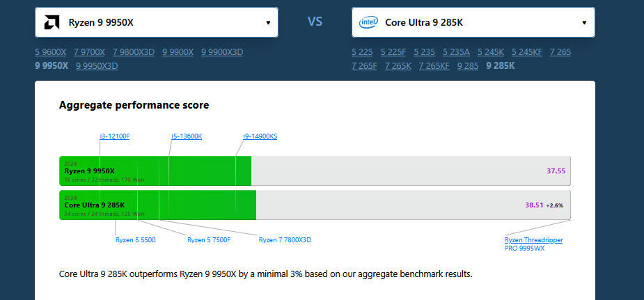Choose the 5 225 Intel link
Viewport: 644px width, 300px height.
(x=362, y=52)
